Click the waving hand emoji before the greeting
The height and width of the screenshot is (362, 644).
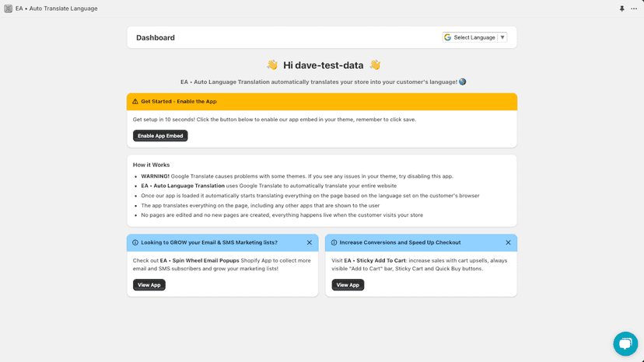(272, 64)
